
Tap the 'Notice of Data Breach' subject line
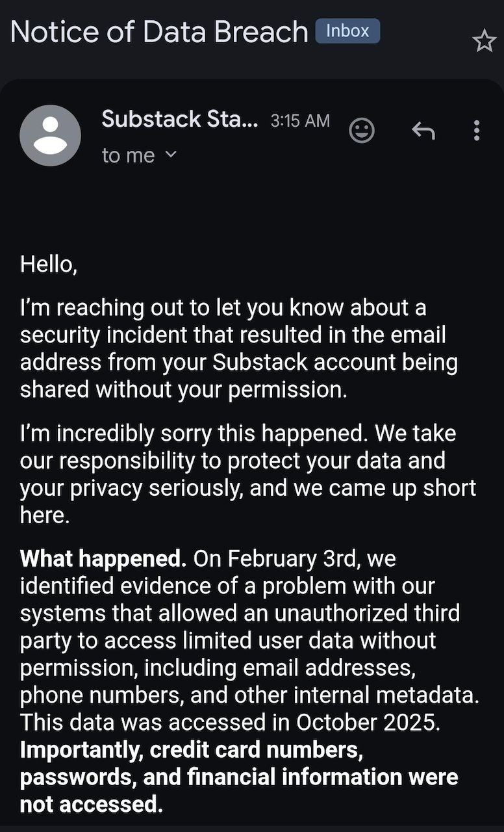coord(159,32)
